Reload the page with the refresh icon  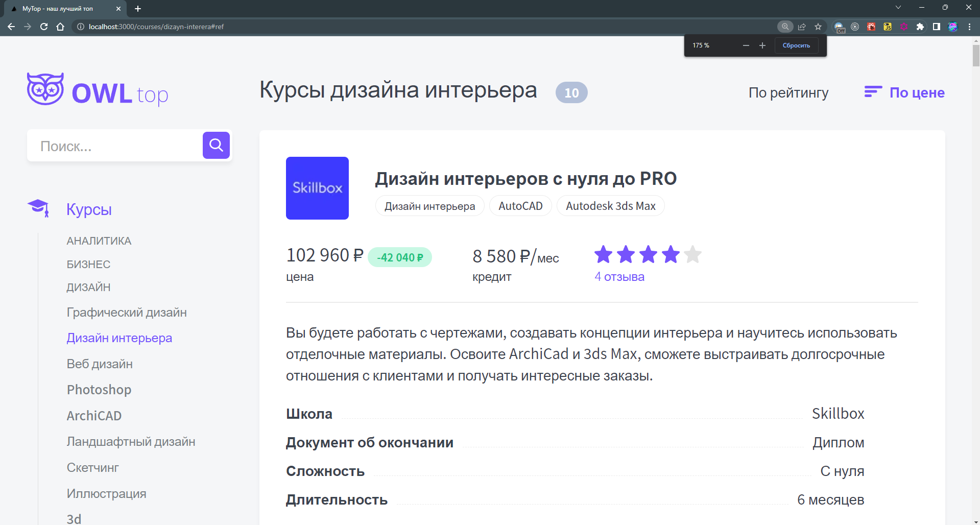pyautogui.click(x=44, y=27)
